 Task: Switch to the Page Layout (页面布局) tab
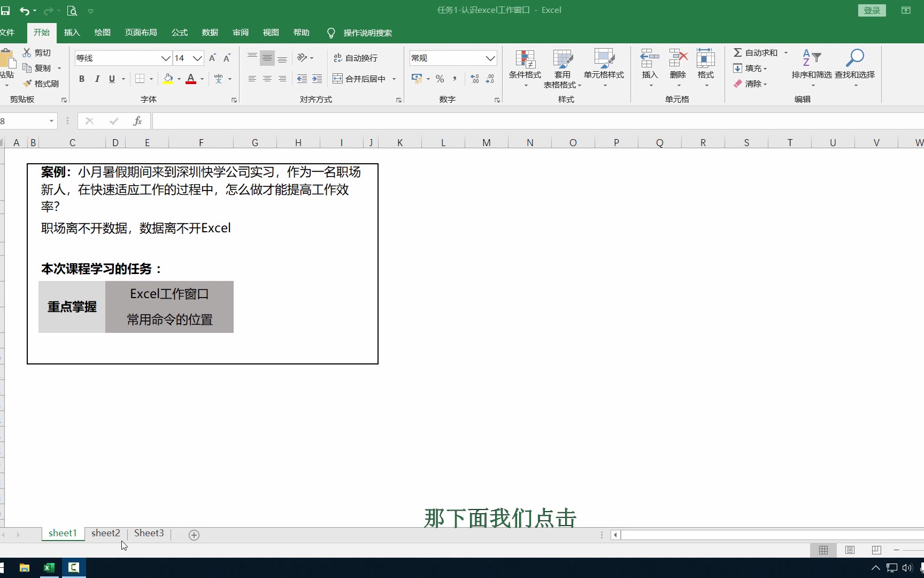click(141, 33)
